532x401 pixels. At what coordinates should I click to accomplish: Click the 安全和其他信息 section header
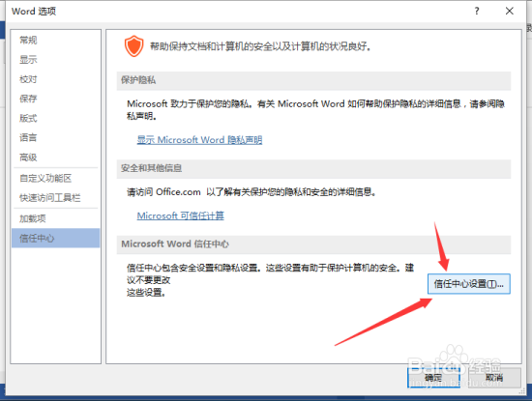point(313,168)
